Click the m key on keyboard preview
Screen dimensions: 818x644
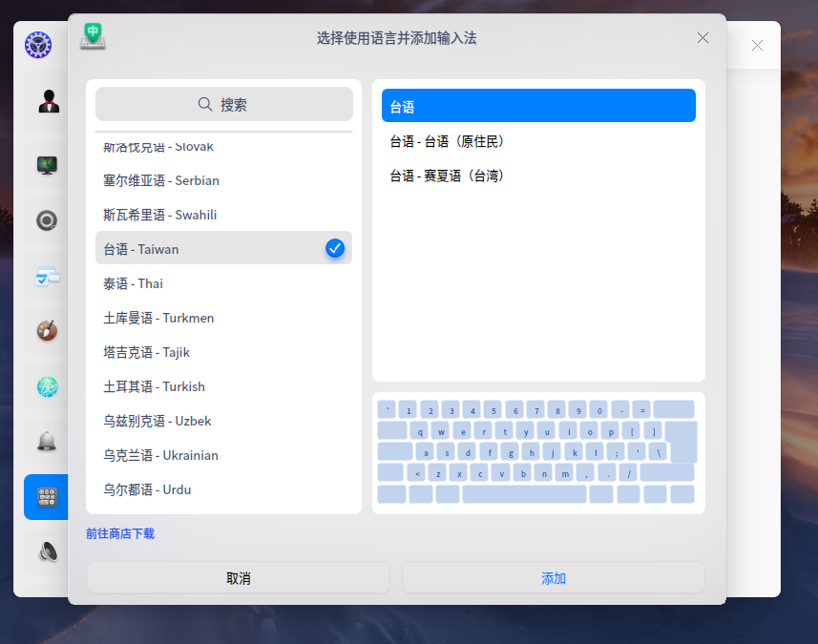point(564,473)
